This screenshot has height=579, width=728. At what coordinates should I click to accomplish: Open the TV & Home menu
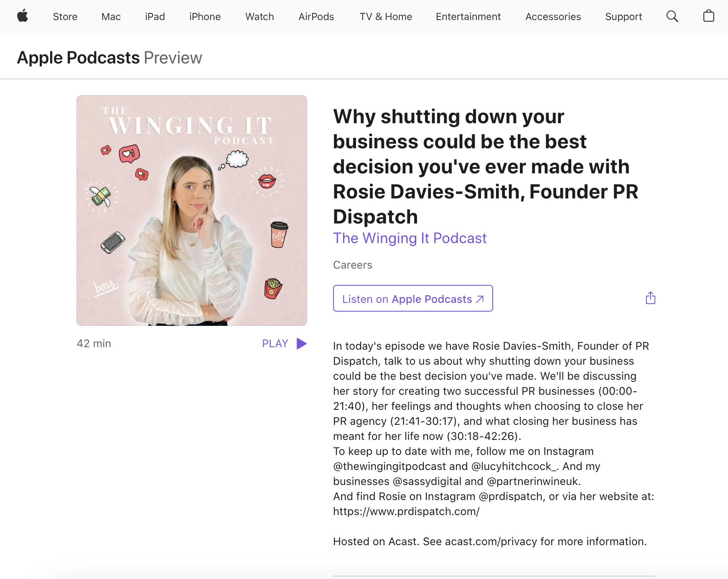coord(386,17)
